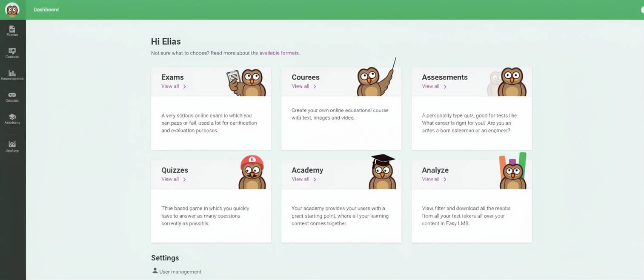Click View all under Analyze
The height and width of the screenshot is (280, 644).
[430, 179]
